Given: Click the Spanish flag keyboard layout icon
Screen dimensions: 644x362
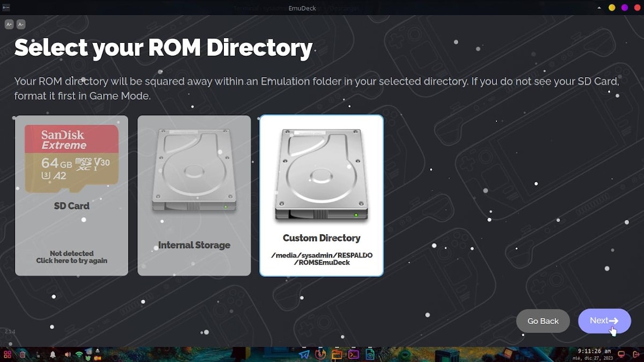Looking at the screenshot, I should [x=98, y=358].
